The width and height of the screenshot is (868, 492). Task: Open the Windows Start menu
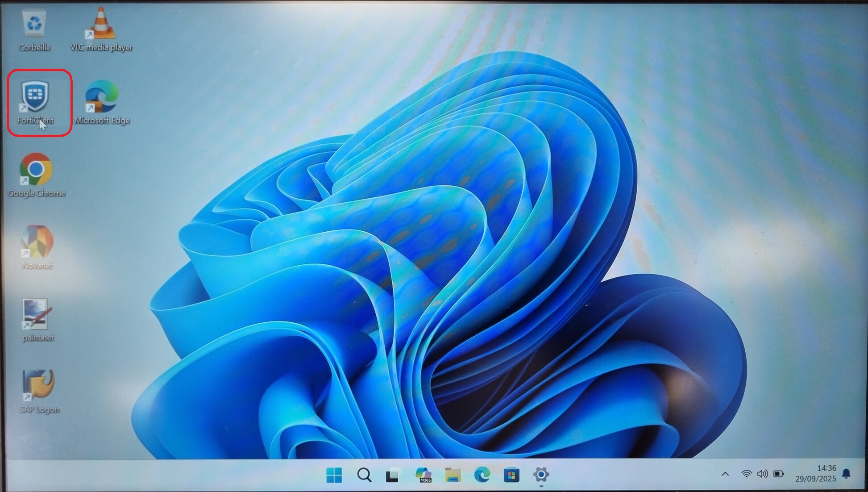tap(334, 475)
